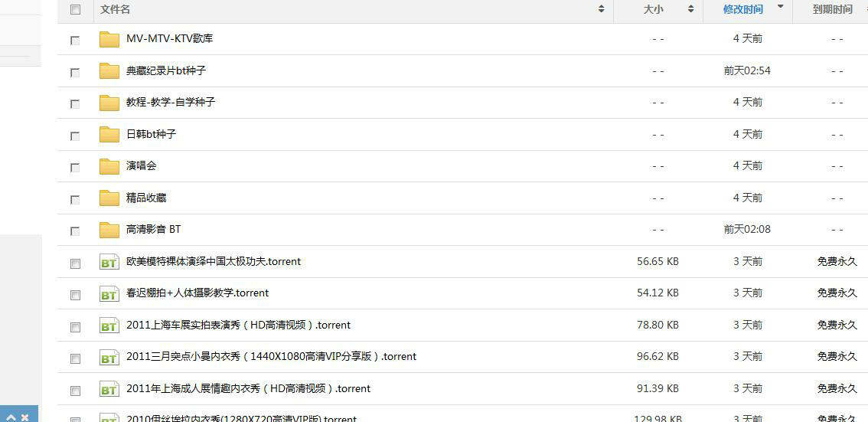Expand the panel with bottom-left up chevron
The height and width of the screenshot is (422, 868).
11,417
